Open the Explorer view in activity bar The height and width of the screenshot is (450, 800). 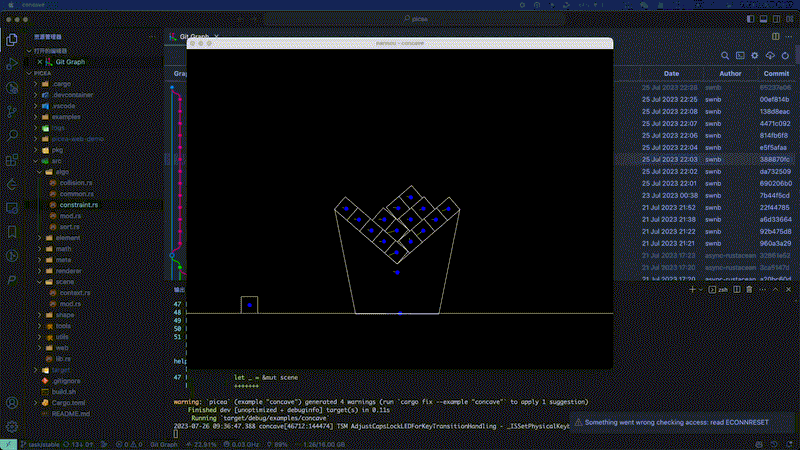point(12,40)
